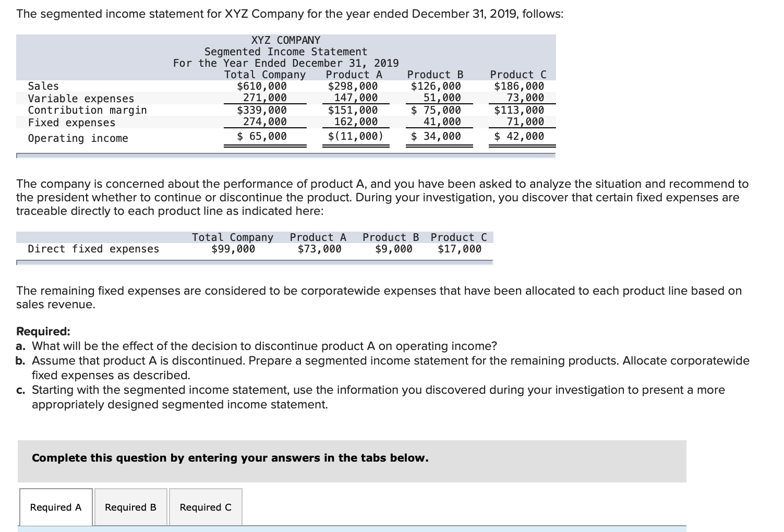The image size is (784, 532).
Task: Select the Product B column header
Action: 435,75
